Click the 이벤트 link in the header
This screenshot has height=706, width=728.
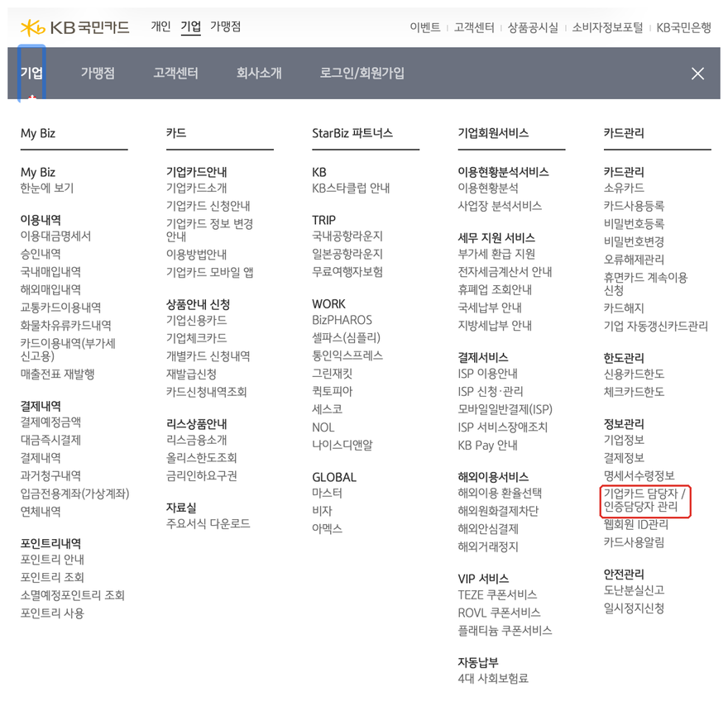(425, 27)
